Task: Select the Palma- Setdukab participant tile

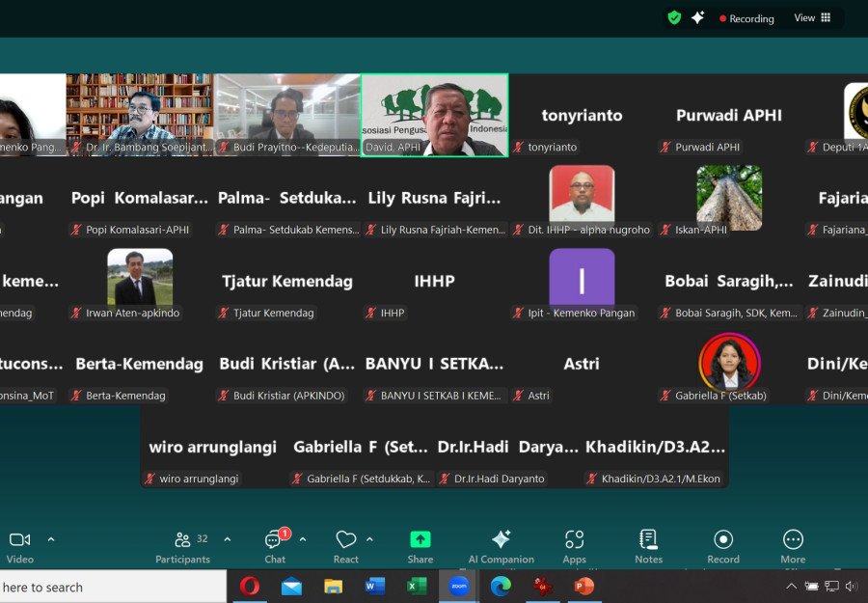Action: pyautogui.click(x=287, y=198)
